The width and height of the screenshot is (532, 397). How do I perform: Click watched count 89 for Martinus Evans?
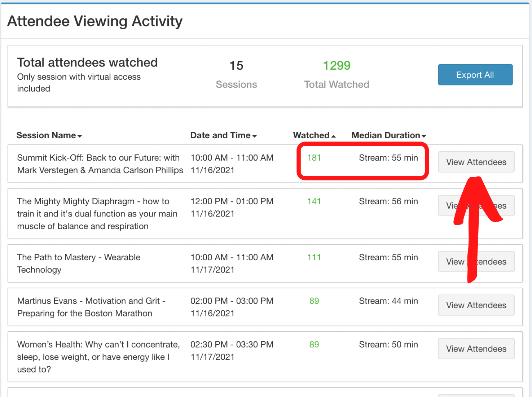pos(314,301)
